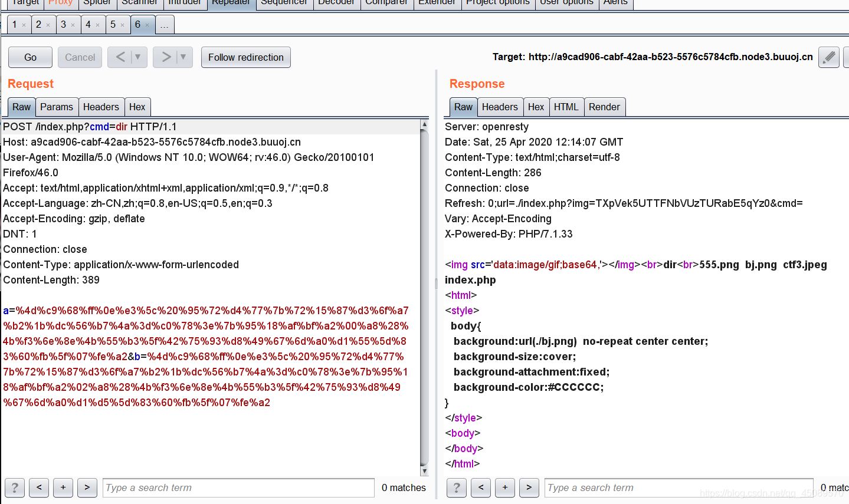
Task: Open the Proxy main tab
Action: (61, 3)
